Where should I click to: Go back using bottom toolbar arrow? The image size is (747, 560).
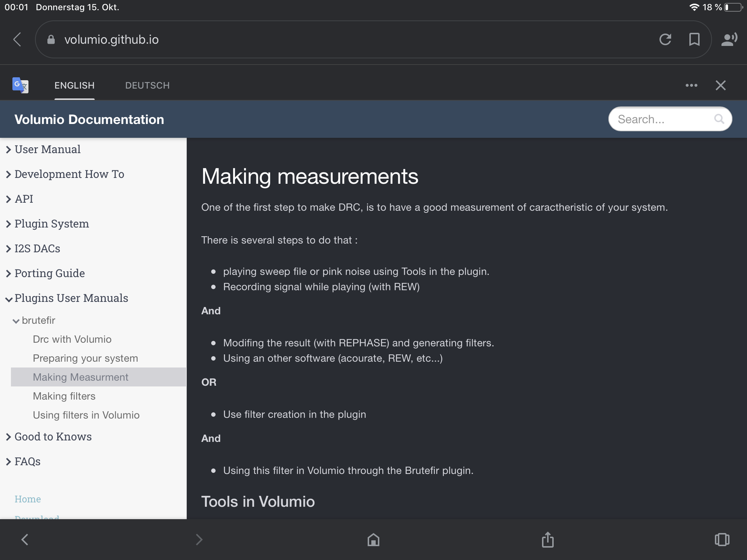[25, 540]
